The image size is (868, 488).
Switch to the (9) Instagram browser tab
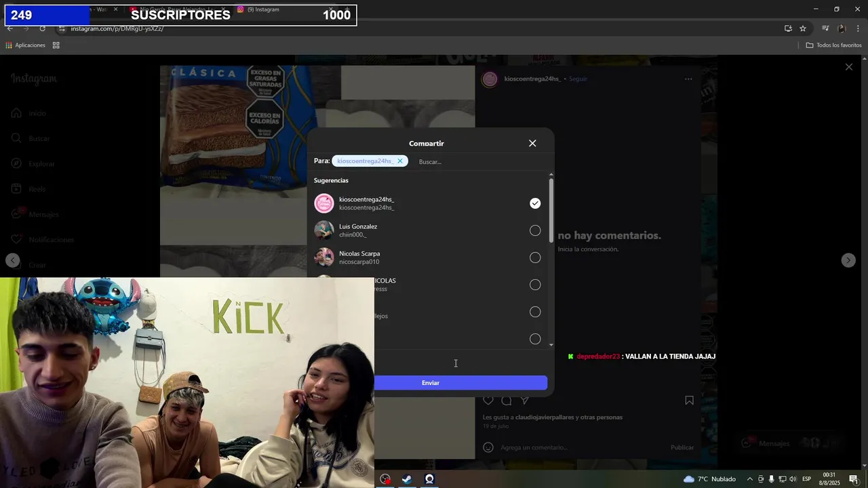(x=285, y=9)
